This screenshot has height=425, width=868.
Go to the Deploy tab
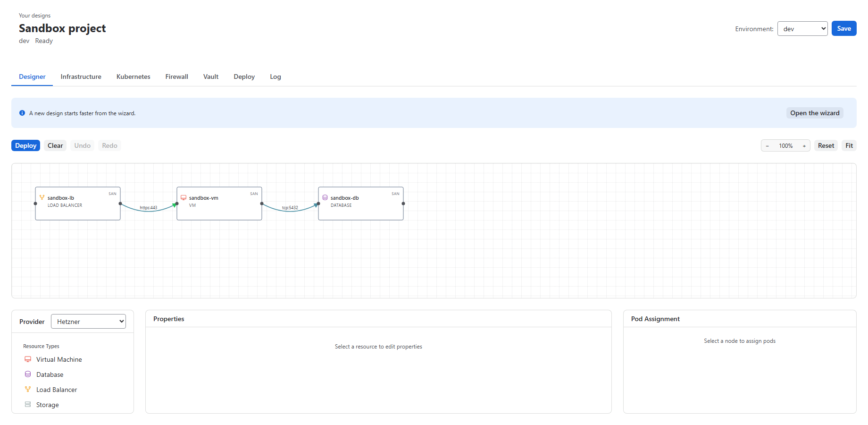pyautogui.click(x=244, y=76)
